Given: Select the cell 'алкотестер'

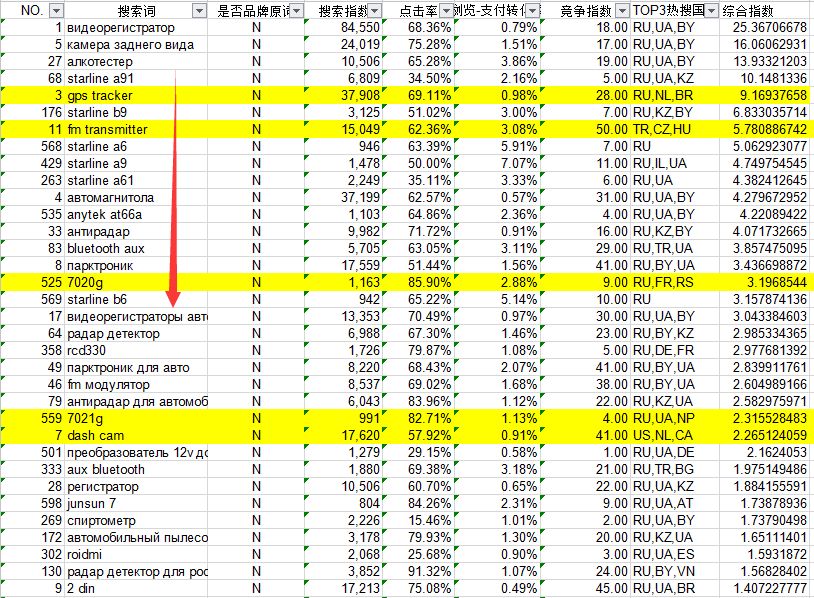Looking at the screenshot, I should tap(136, 62).
